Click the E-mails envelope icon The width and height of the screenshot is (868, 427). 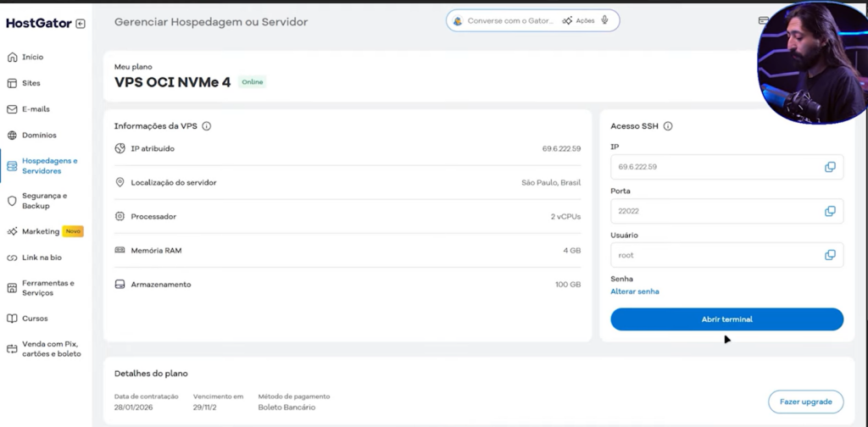[12, 109]
